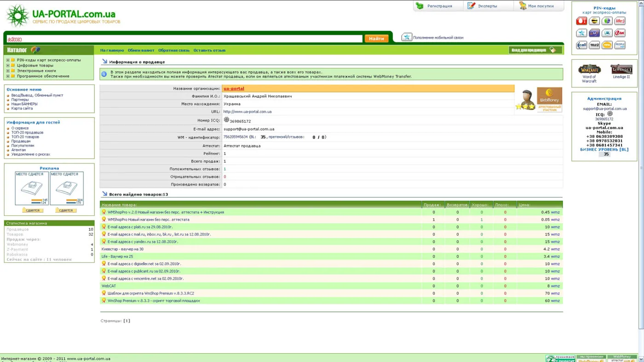
Task: Click the life:) PIN-code operator icon
Action: tap(620, 21)
